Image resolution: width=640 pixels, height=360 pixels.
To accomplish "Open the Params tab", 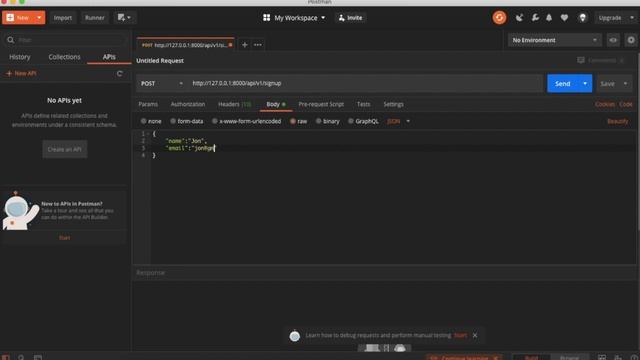I will [x=148, y=104].
